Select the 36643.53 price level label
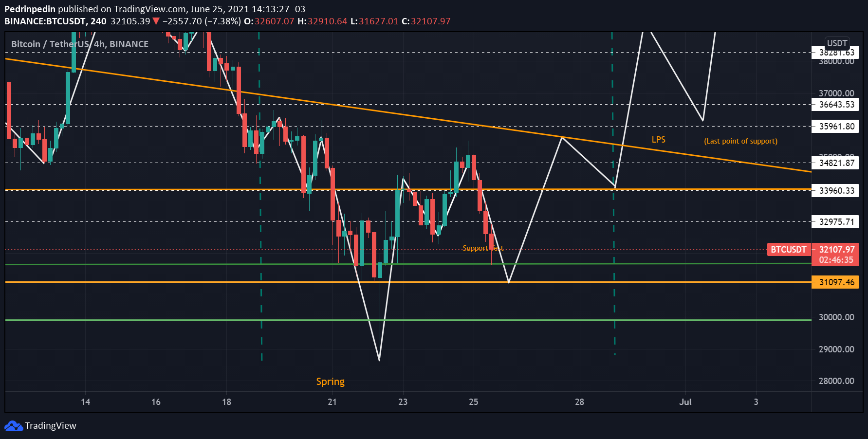The width and height of the screenshot is (868, 439). (x=835, y=105)
